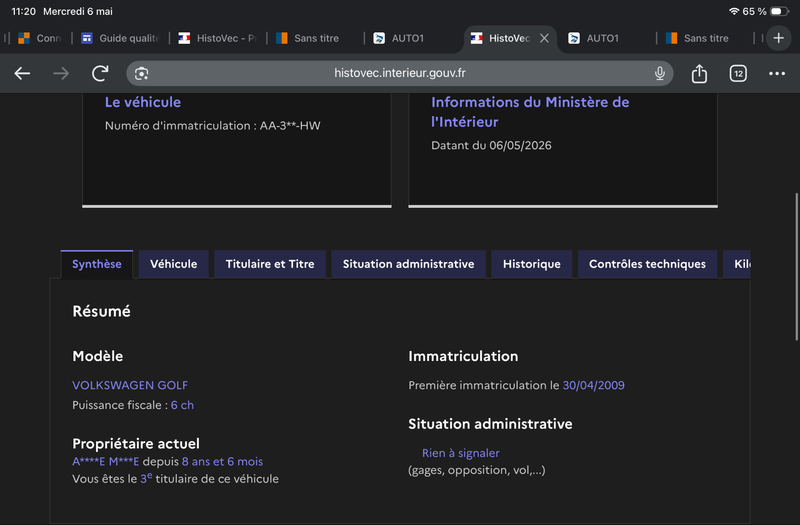This screenshot has height=525, width=800.
Task: Tap the microphone voice search icon
Action: pyautogui.click(x=660, y=73)
